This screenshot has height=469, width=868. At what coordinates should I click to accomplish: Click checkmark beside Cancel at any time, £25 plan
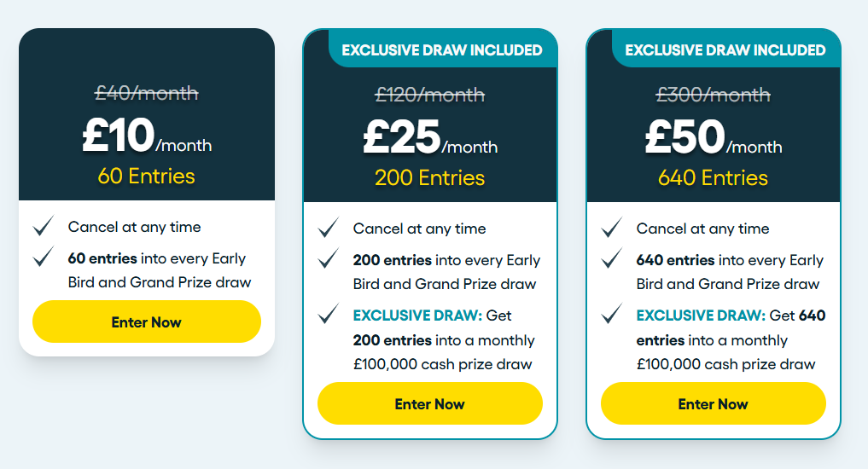click(x=329, y=228)
